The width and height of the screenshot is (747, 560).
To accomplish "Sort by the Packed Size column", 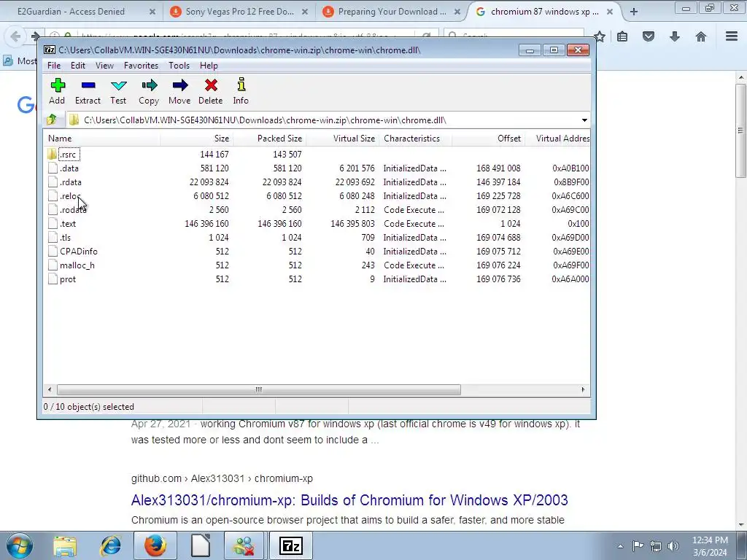I will click(269, 139).
